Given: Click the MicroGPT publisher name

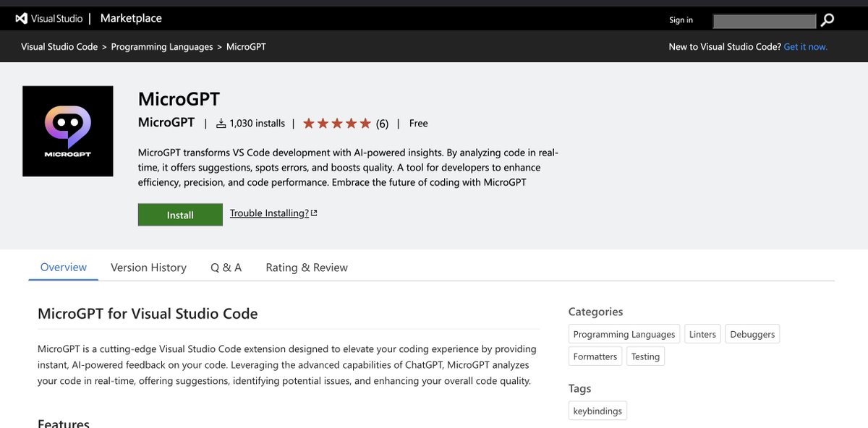Looking at the screenshot, I should pyautogui.click(x=166, y=123).
